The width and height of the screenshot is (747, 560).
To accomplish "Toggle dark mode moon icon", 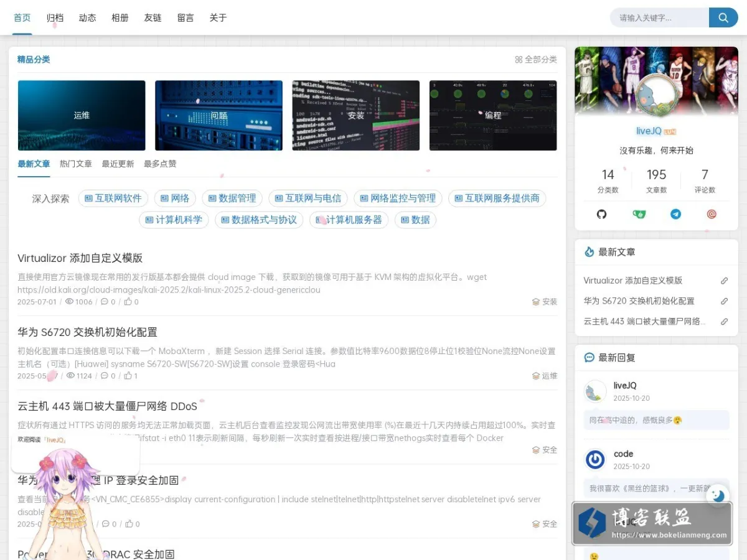I will tap(718, 495).
